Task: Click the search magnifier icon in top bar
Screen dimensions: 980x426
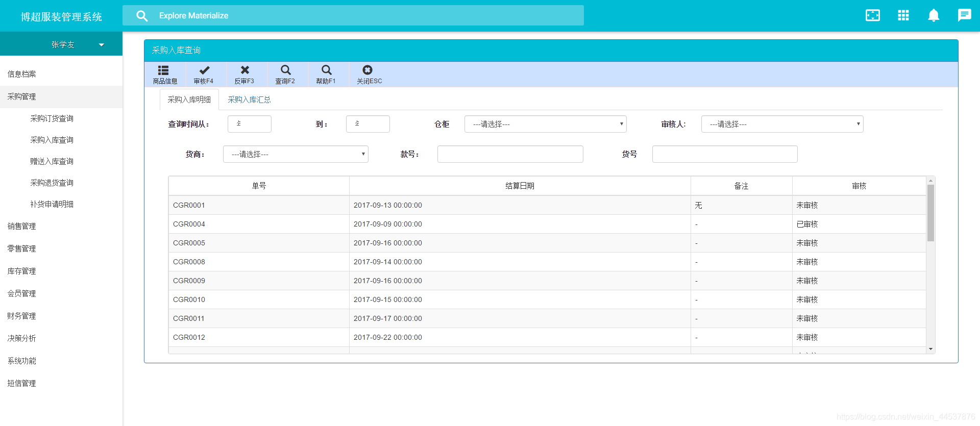Action: pos(142,16)
